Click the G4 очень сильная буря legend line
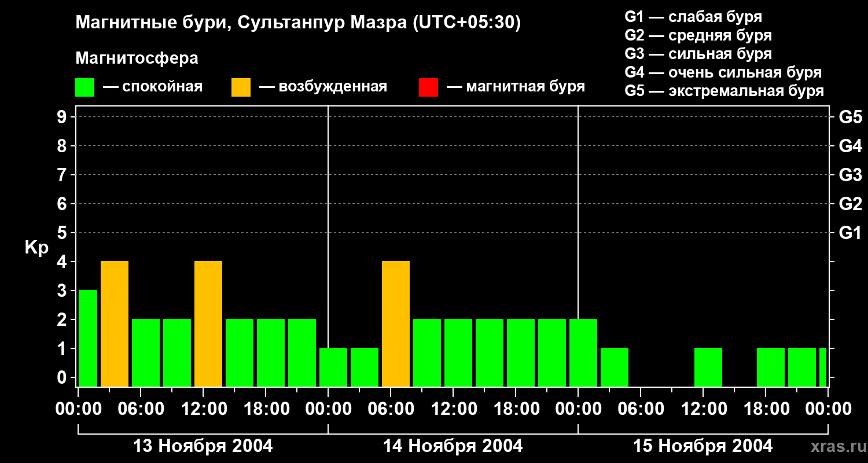868x463 pixels. click(723, 72)
